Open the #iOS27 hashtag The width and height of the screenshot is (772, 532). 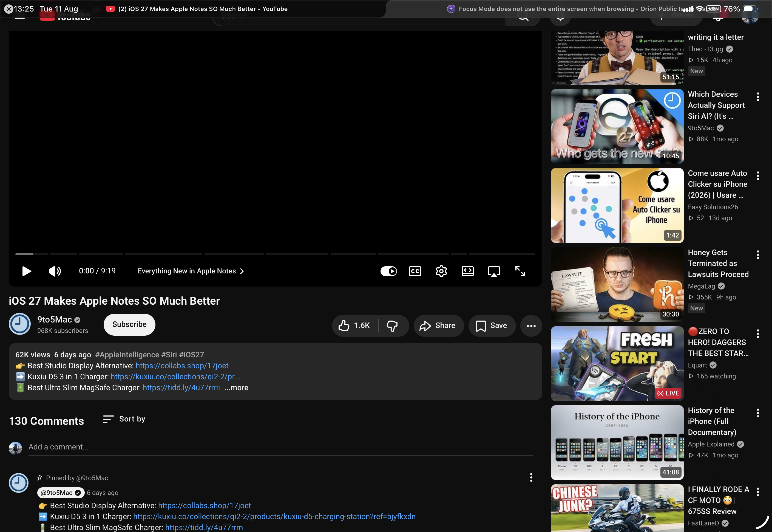192,355
